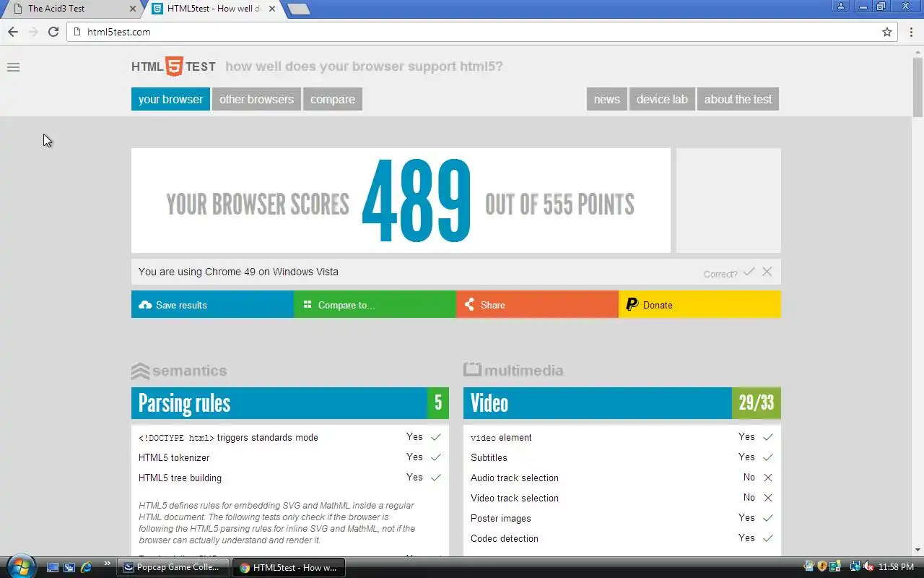Image resolution: width=924 pixels, height=578 pixels.
Task: Click the 'HTML5 tree building' row
Action: point(290,478)
